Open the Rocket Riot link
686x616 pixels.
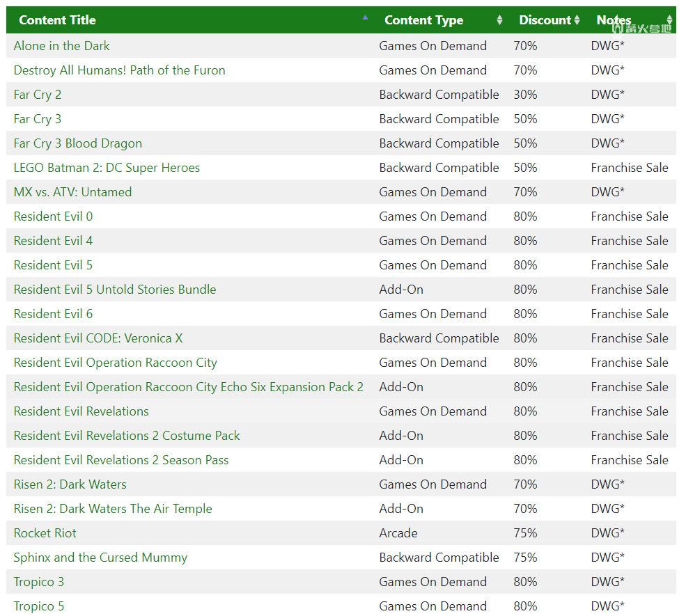(x=45, y=533)
